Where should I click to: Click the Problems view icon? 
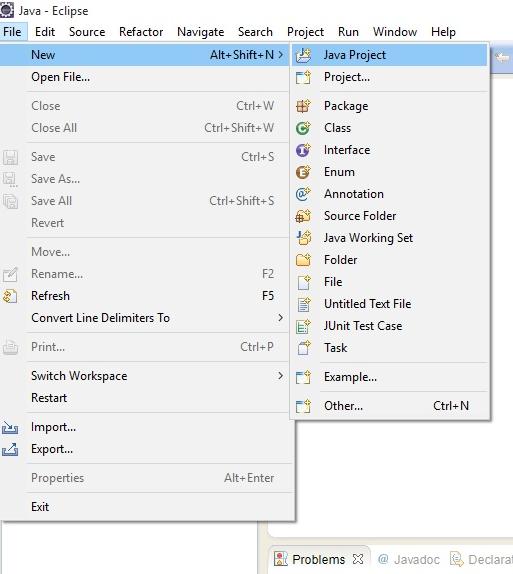tap(281, 559)
